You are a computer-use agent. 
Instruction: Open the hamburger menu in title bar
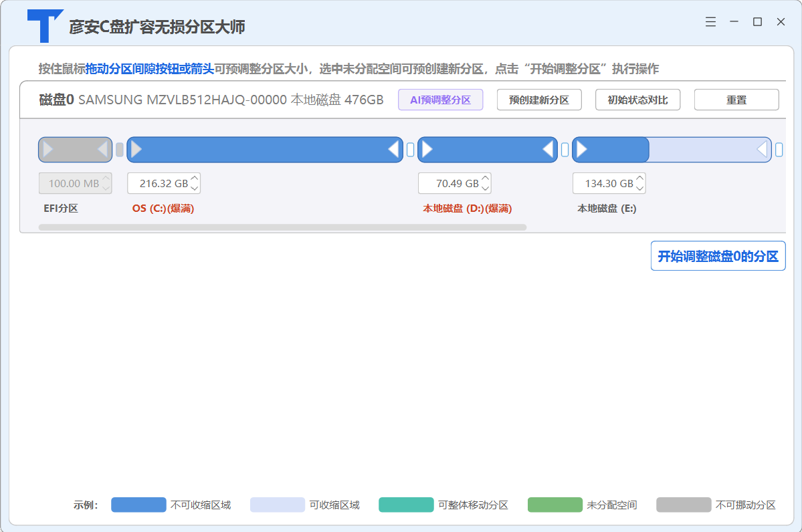[710, 21]
